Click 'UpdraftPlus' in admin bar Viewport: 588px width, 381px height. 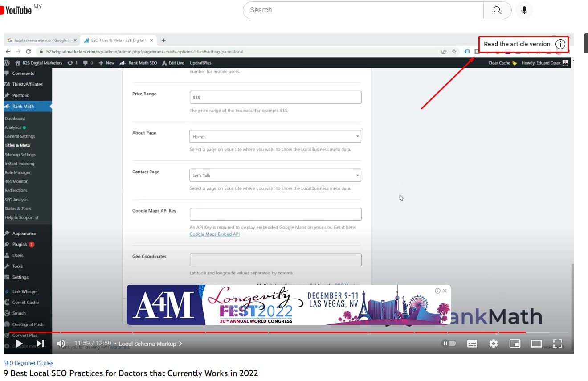[200, 63]
